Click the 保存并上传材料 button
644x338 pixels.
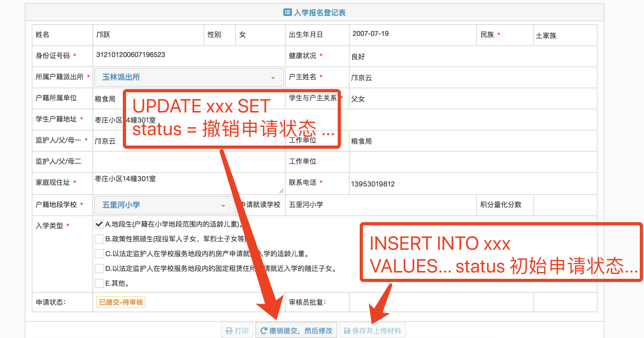[372, 331]
